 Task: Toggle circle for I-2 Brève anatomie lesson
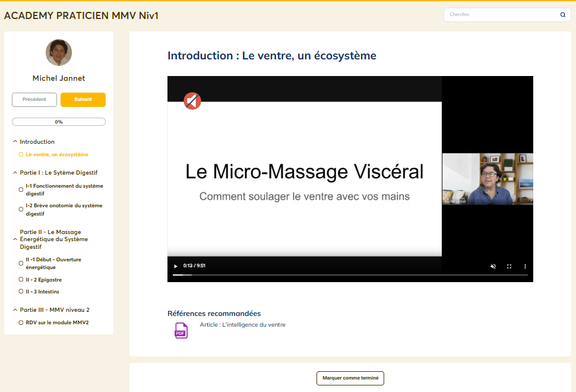(21, 209)
